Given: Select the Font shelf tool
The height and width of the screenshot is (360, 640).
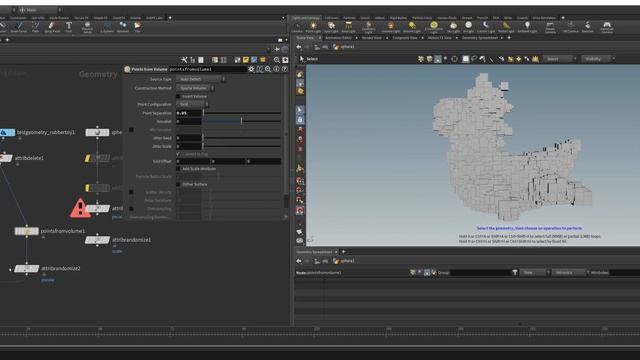Looking at the screenshot, I should 69,27.
